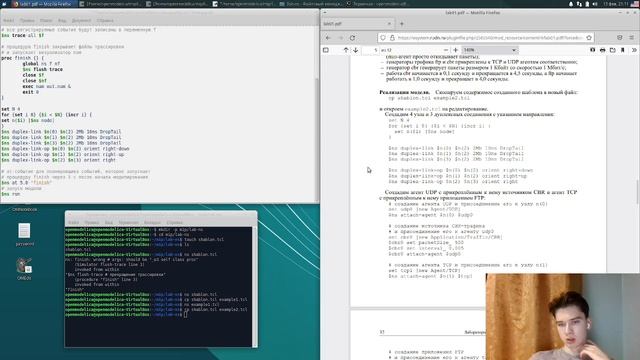Click line '$ns run' in editor

point(11,194)
